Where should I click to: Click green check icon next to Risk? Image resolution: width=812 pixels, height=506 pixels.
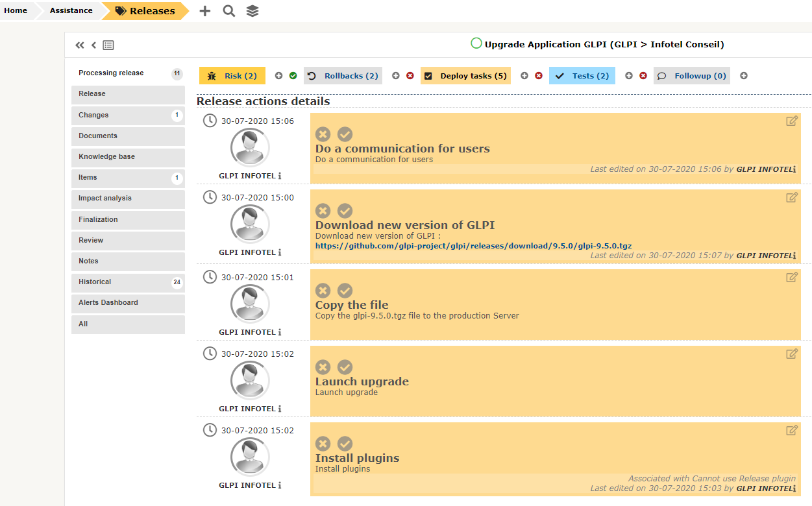pos(293,76)
